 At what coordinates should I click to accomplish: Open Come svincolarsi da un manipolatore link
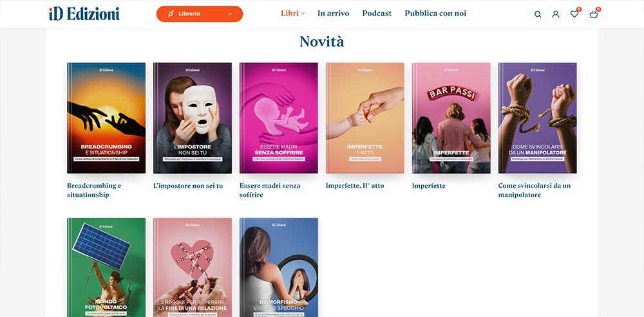[x=535, y=190]
